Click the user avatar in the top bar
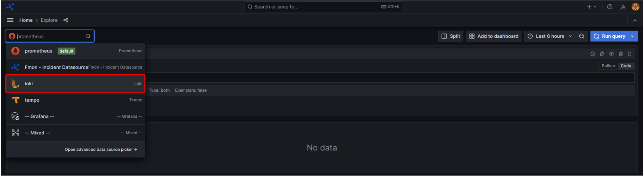 (x=635, y=7)
